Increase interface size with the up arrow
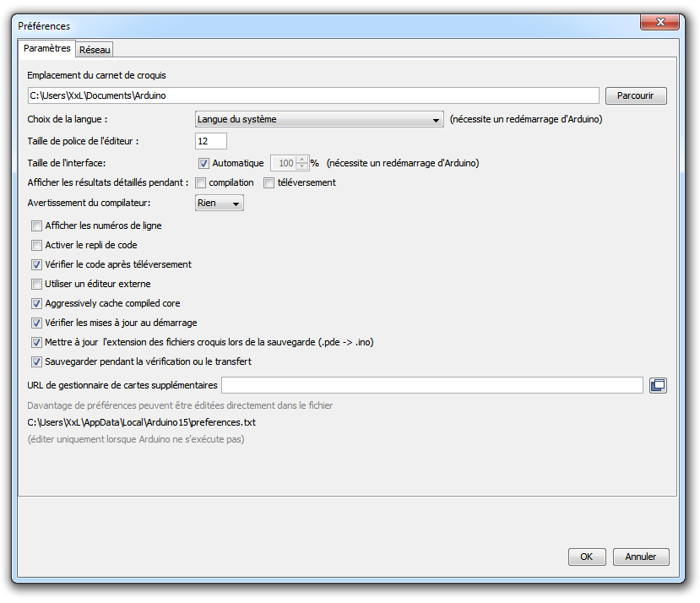The height and width of the screenshot is (603, 700). coord(302,160)
